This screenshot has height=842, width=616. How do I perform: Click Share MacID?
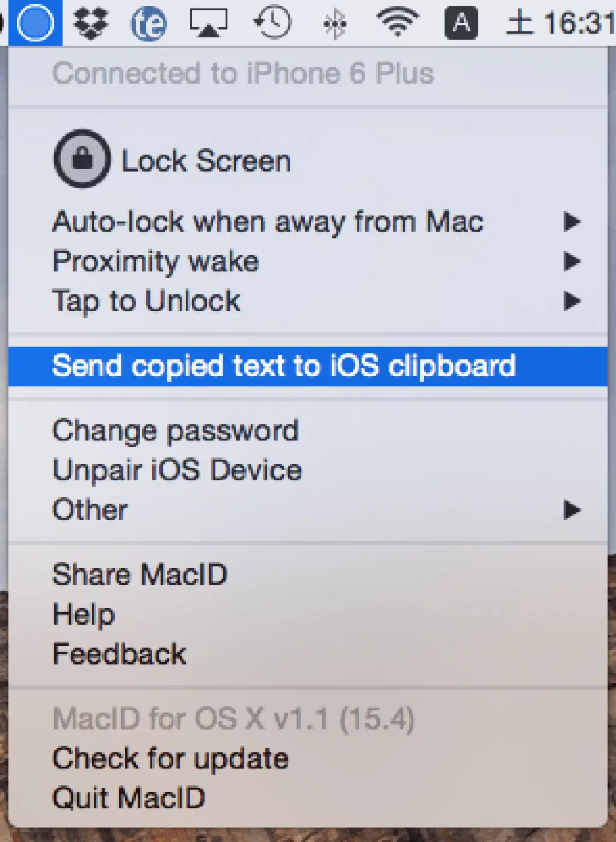140,574
